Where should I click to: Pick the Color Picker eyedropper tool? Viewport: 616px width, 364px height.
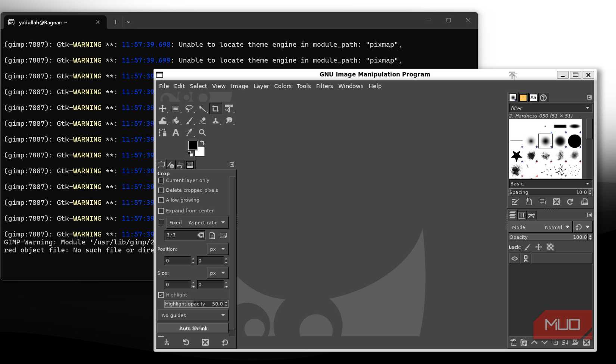coord(189,132)
